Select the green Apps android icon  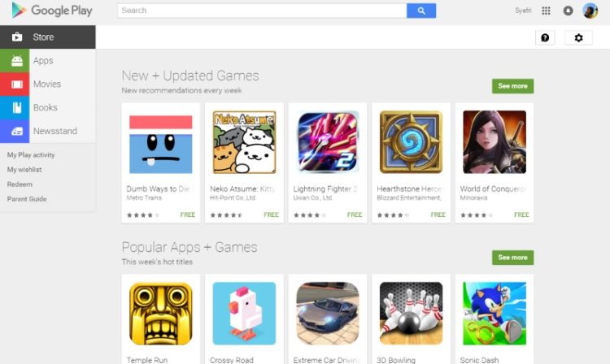click(15, 61)
